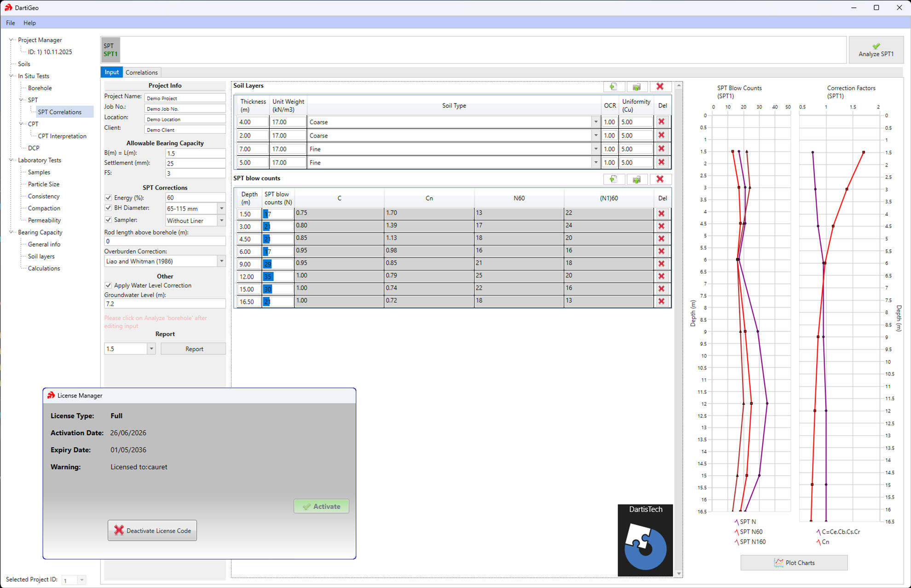
Task: Clear all Soil Layers with red X
Action: coord(660,86)
